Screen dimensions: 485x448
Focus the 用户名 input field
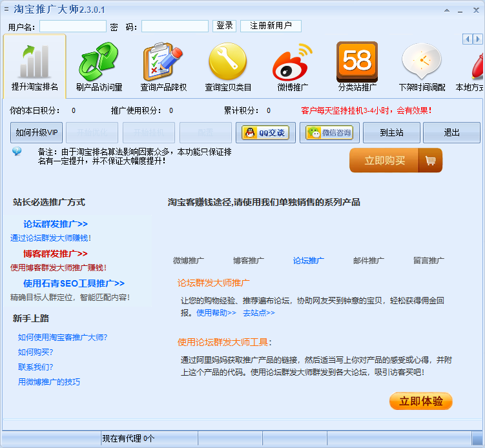pyautogui.click(x=73, y=26)
